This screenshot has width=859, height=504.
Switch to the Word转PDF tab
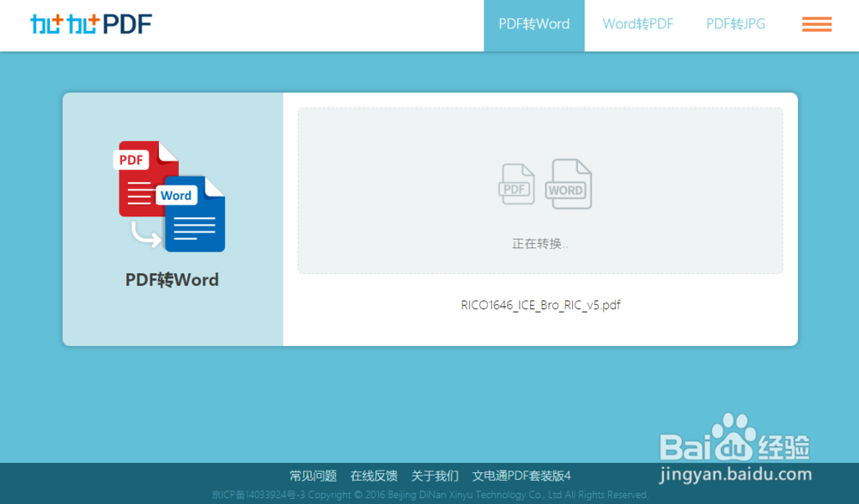coord(637,24)
